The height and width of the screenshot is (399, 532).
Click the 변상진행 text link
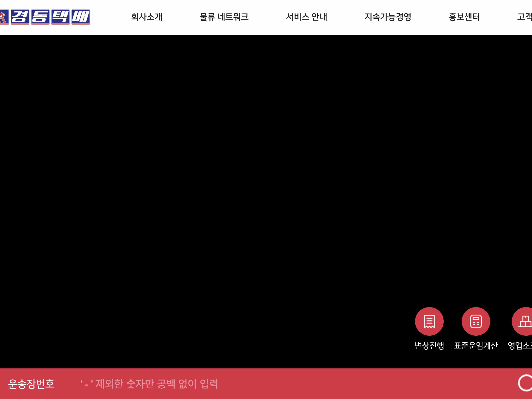coord(429,345)
